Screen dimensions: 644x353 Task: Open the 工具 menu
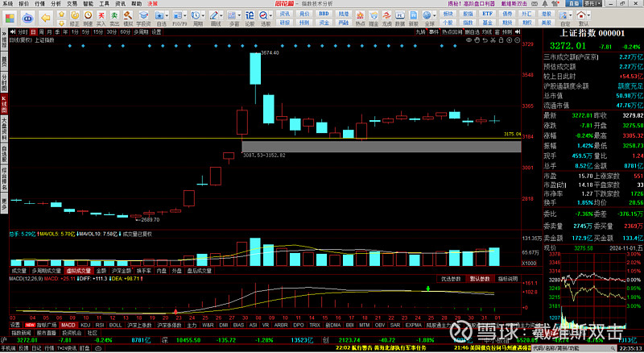[x=105, y=4]
